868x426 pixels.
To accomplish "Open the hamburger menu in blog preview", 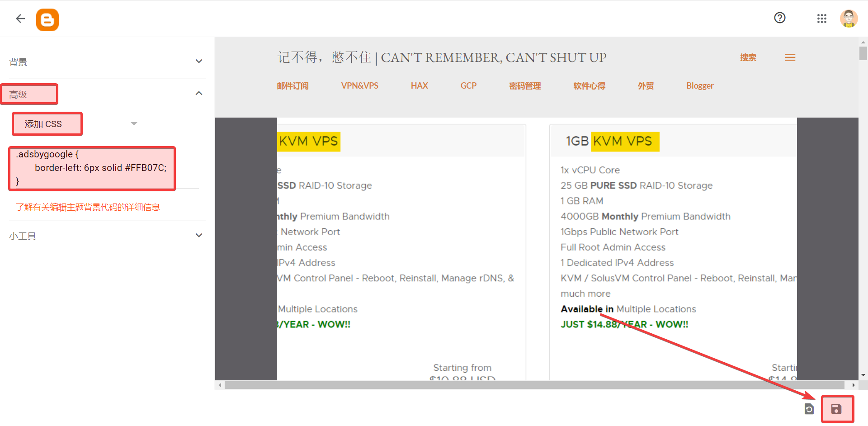I will click(790, 58).
